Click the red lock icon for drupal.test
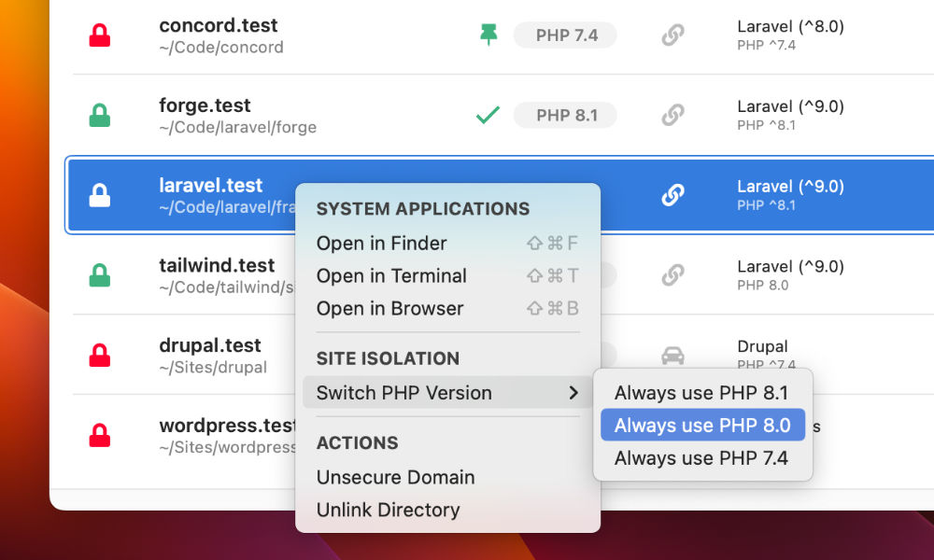934x560 pixels. click(x=100, y=356)
